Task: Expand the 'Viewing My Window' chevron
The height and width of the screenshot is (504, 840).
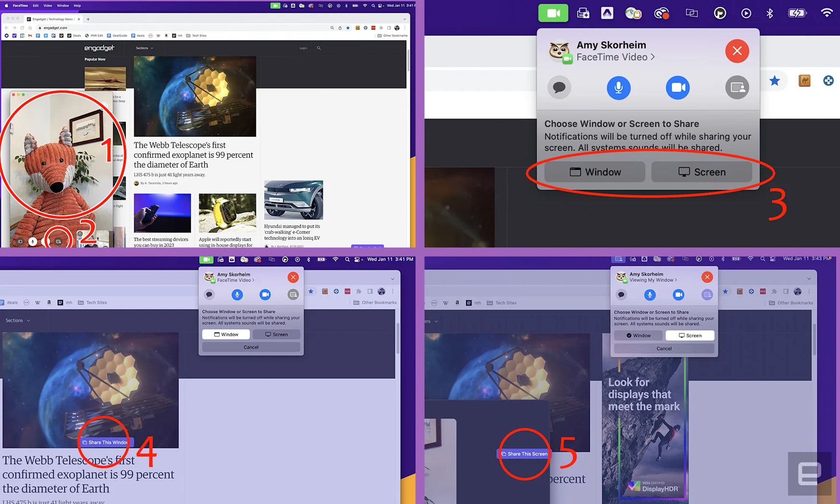Action: point(676,280)
